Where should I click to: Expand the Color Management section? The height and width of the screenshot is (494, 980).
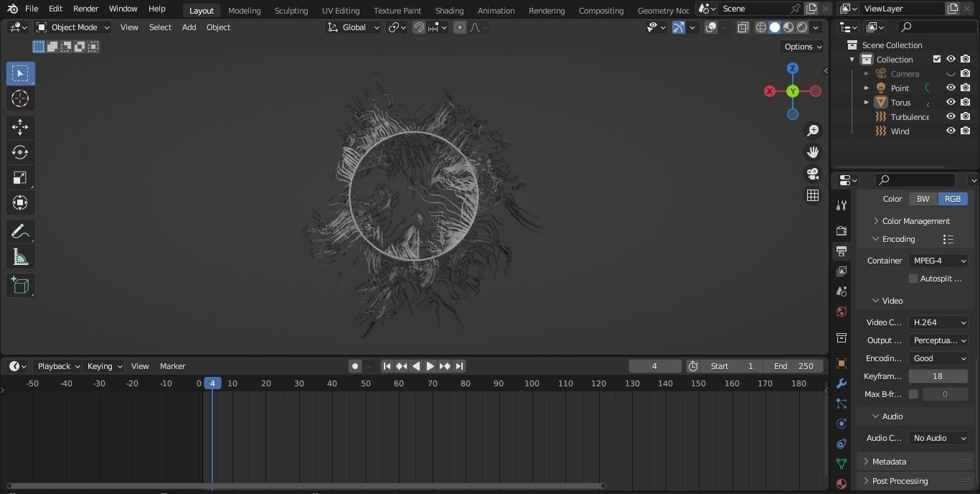[915, 220]
